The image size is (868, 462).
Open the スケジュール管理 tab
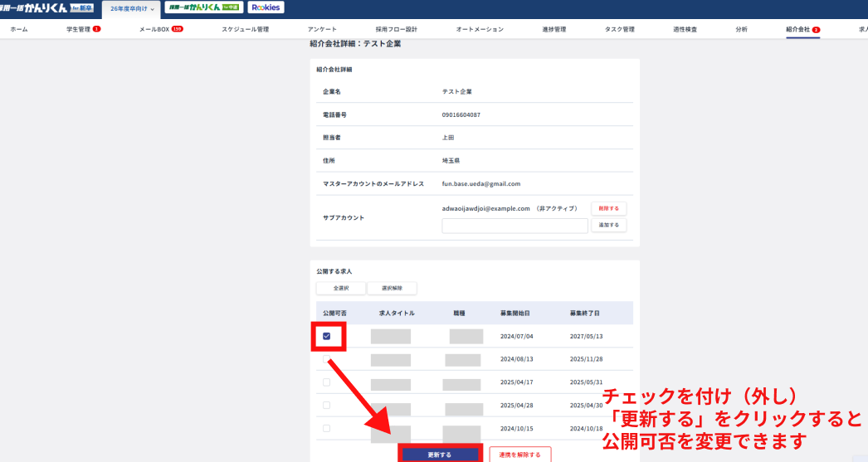(x=245, y=29)
